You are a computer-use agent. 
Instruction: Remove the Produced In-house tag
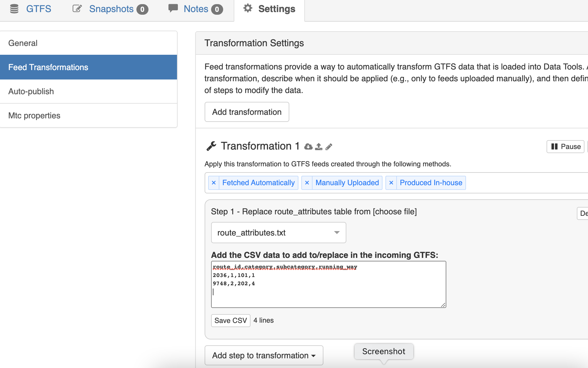click(391, 183)
